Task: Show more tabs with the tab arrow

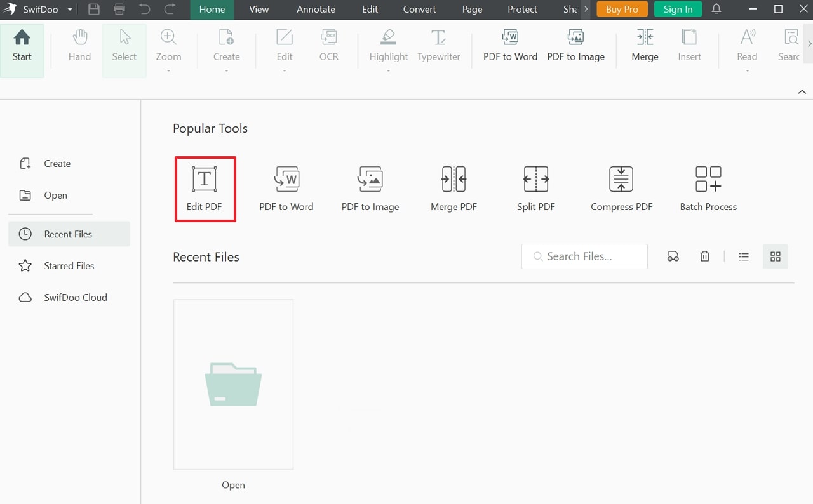Action: pyautogui.click(x=586, y=9)
